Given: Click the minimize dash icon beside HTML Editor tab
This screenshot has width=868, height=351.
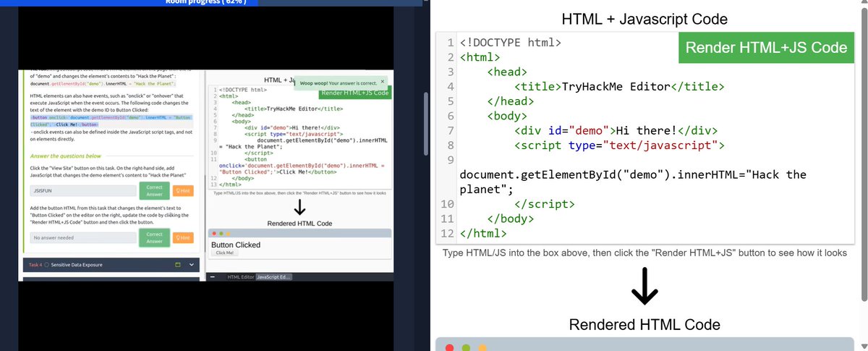Looking at the screenshot, I should (x=213, y=276).
